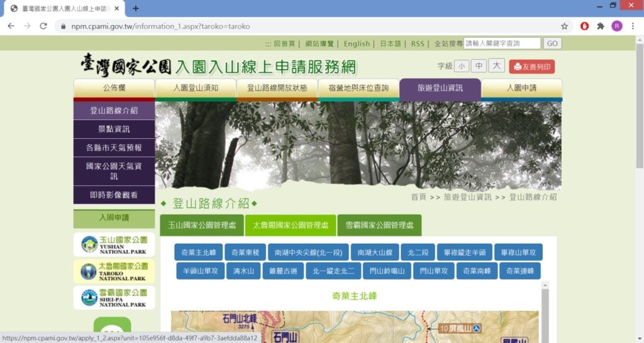Open the RSS link
This screenshot has width=644, height=343.
pos(418,43)
